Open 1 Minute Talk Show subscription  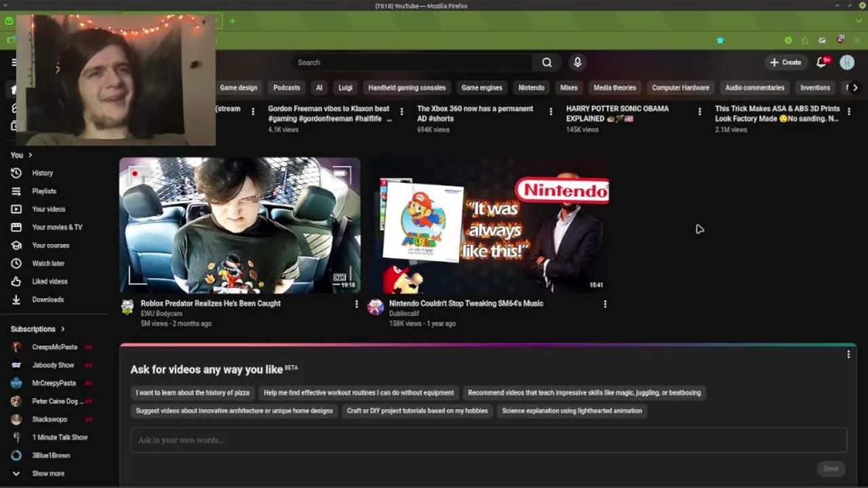(60, 437)
